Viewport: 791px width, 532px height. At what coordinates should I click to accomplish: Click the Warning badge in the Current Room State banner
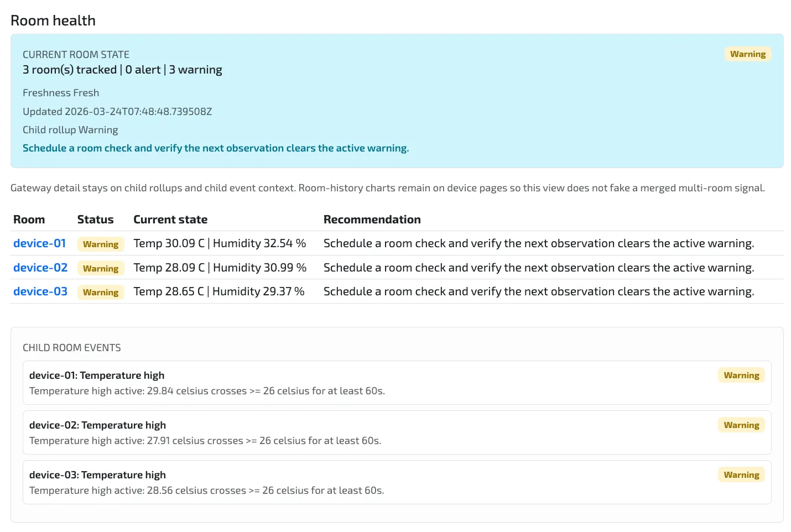click(747, 54)
